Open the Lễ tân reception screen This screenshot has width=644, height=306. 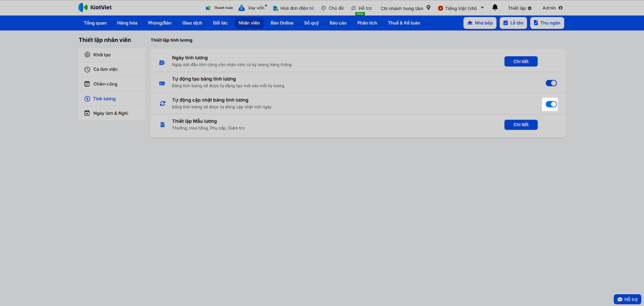point(513,23)
